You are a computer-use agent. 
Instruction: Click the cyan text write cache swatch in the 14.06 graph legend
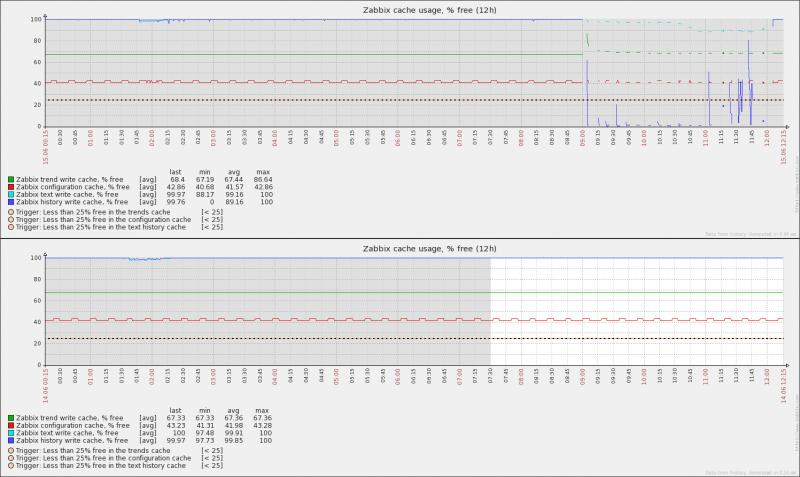pos(11,433)
